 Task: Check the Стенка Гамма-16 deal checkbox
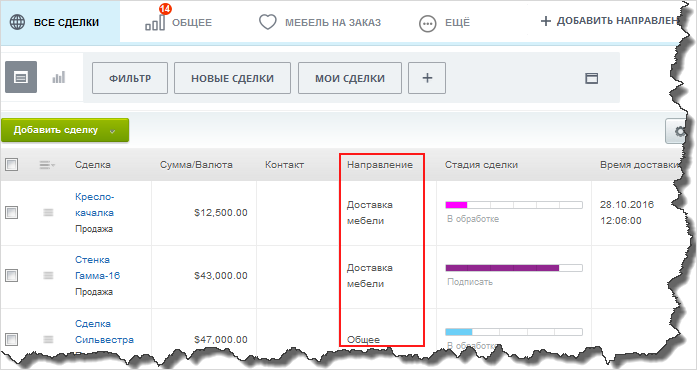coord(12,276)
